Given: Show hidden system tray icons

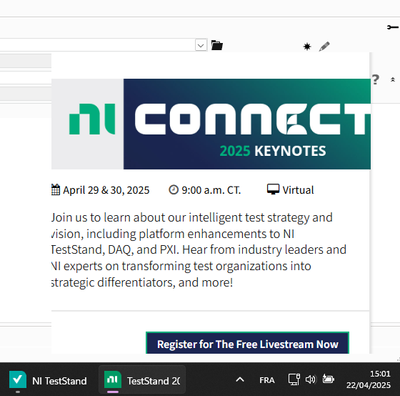Looking at the screenshot, I should click(x=240, y=380).
